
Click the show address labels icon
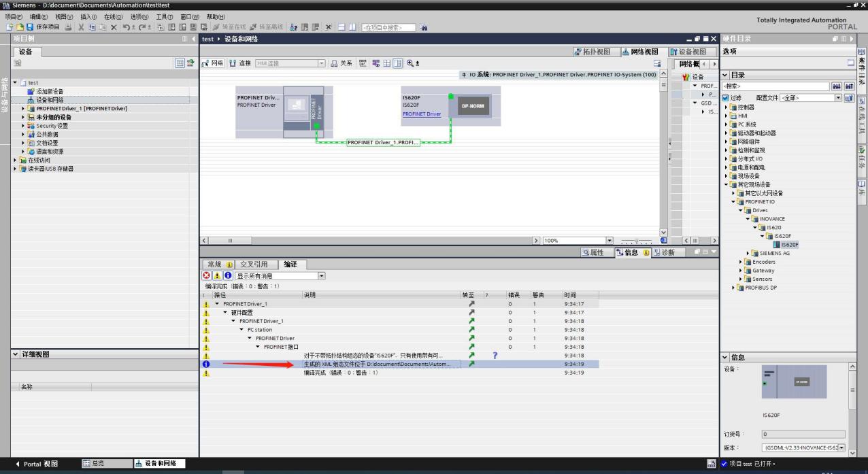(377, 63)
